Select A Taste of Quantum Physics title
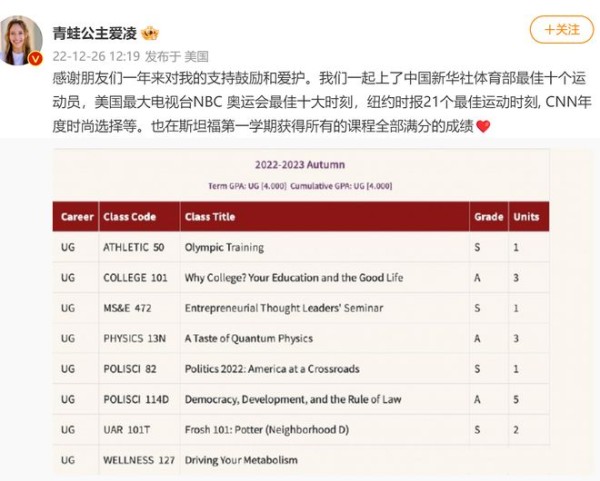The image size is (600, 481). [x=249, y=339]
